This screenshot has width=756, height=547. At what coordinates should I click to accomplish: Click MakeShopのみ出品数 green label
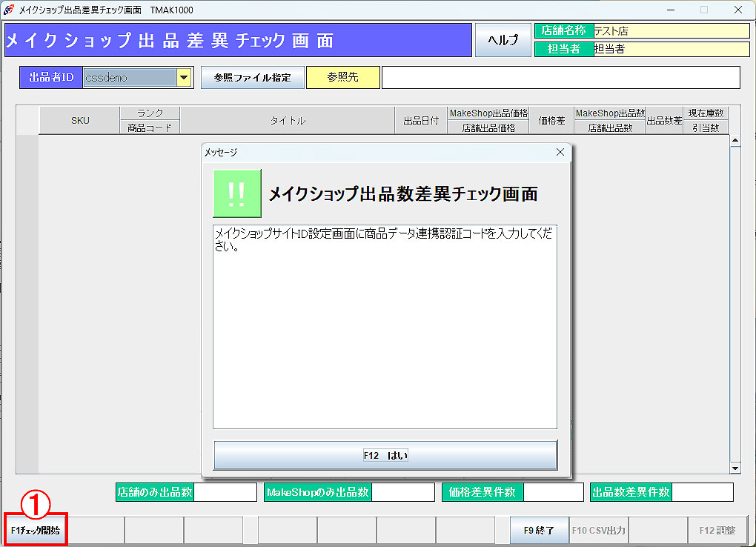coord(318,492)
